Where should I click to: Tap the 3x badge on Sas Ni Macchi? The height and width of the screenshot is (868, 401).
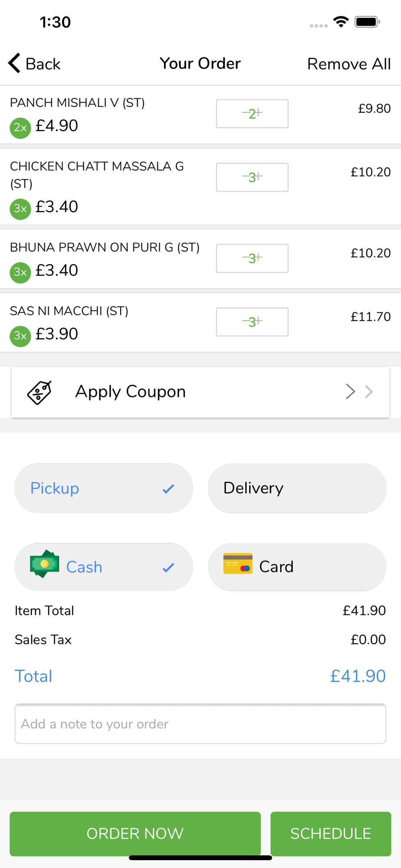(x=20, y=336)
